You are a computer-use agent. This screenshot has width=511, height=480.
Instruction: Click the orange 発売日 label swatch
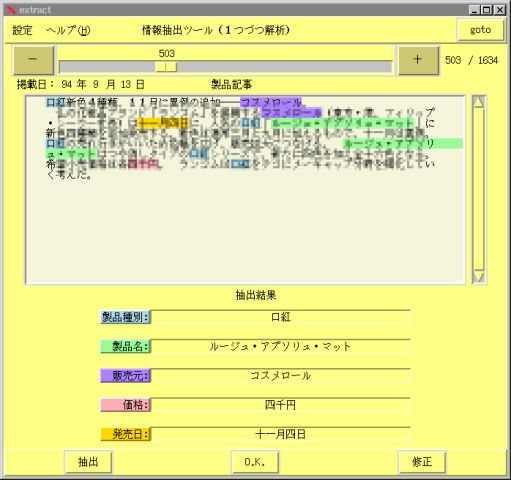click(x=125, y=434)
